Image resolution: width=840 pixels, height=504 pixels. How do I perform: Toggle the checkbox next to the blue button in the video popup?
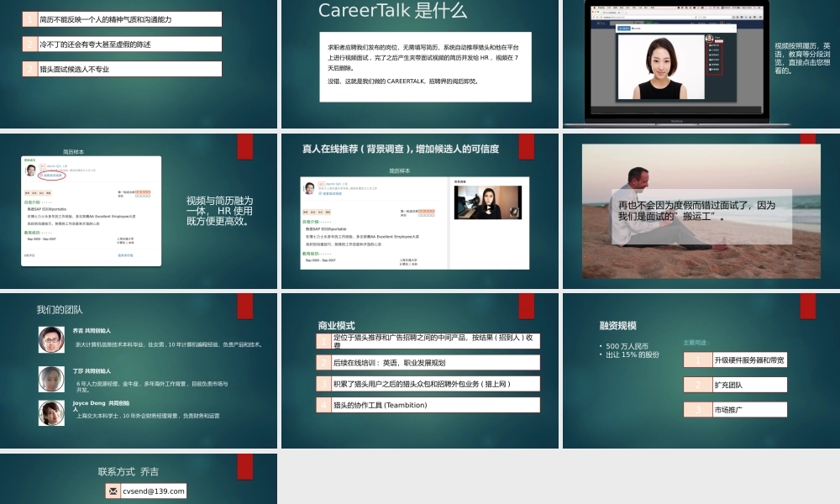[633, 28]
